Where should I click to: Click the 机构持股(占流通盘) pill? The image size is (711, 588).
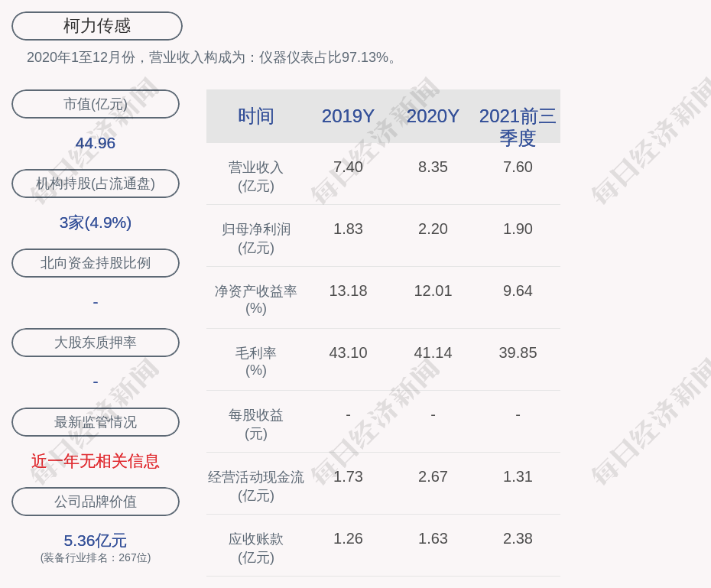[95, 184]
